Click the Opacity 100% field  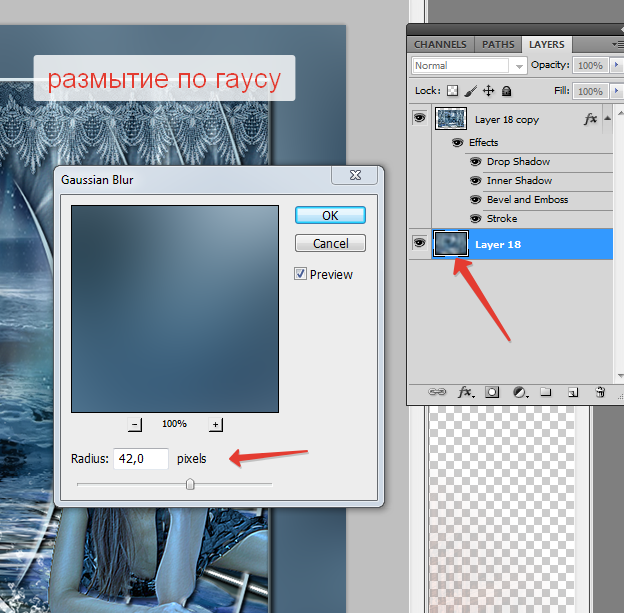(590, 65)
